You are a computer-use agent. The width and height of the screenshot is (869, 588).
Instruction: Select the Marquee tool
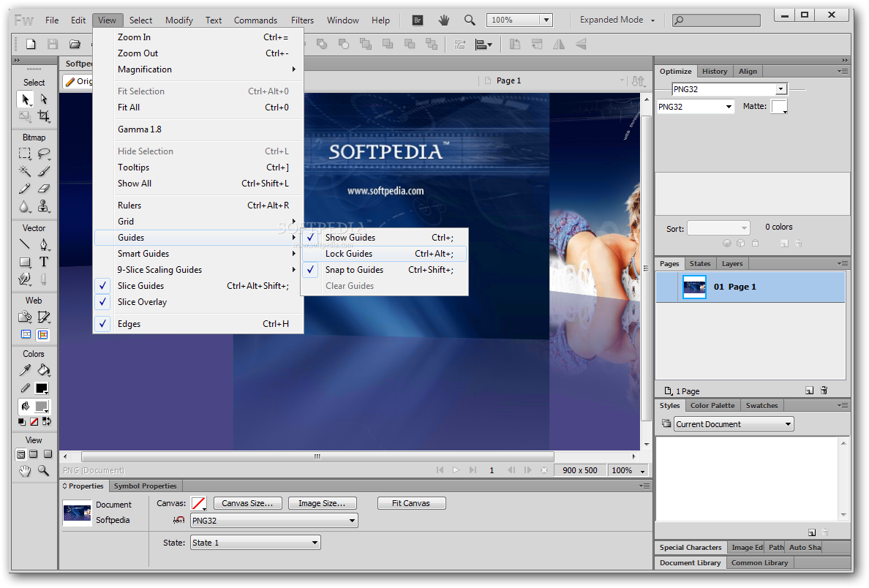click(25, 154)
